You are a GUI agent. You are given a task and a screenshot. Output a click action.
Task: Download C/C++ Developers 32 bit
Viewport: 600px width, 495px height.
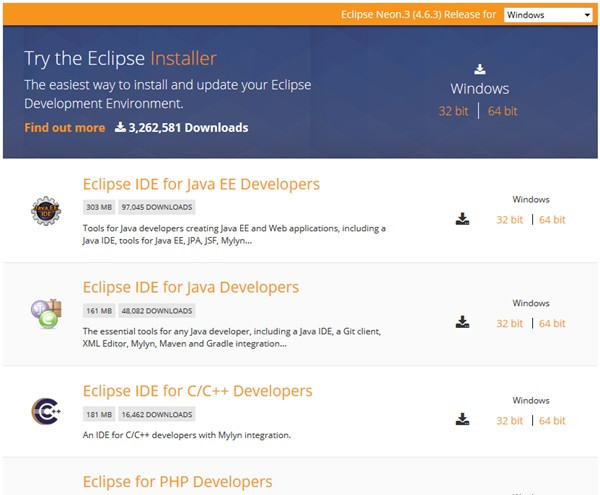click(509, 421)
